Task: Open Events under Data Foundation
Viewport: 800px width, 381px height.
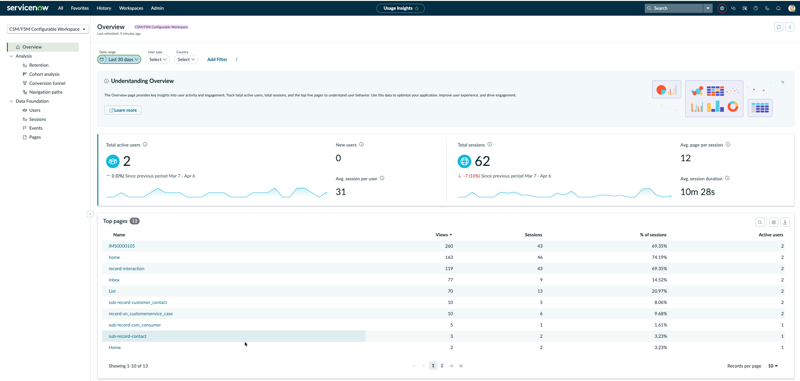Action: click(x=36, y=128)
